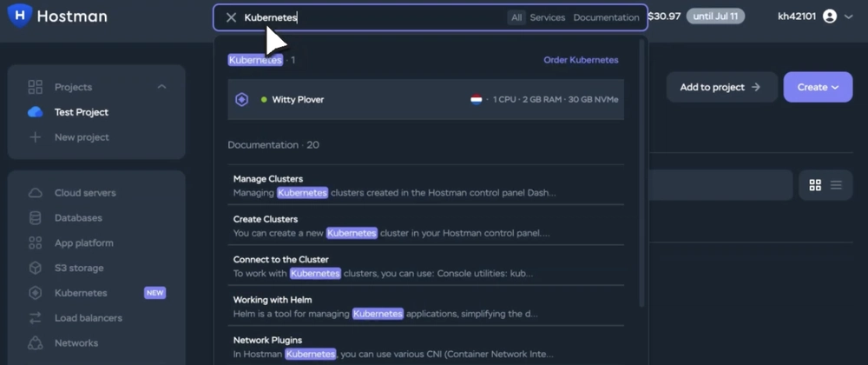Switch to grid view
This screenshot has height=365, width=868.
(x=815, y=185)
